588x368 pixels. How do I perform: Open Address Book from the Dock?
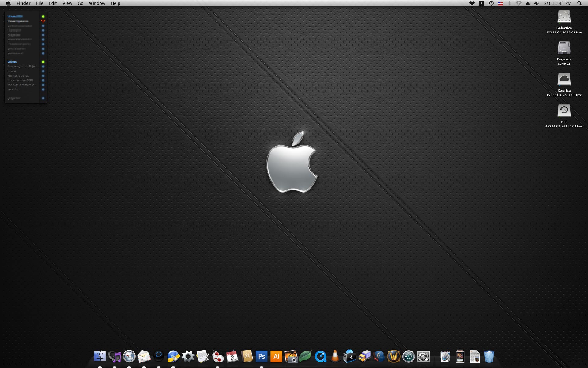pos(247,356)
